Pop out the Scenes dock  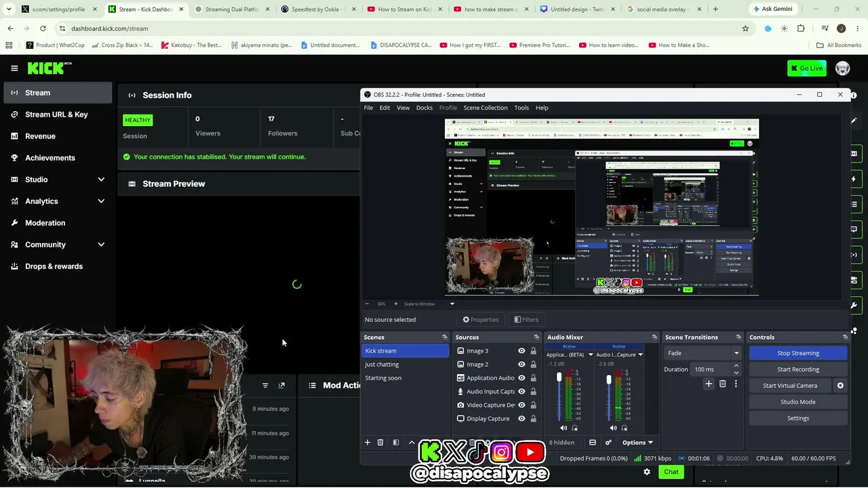click(x=445, y=337)
